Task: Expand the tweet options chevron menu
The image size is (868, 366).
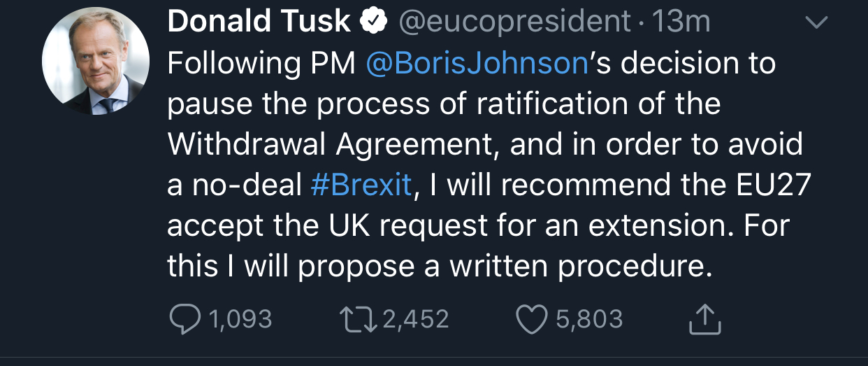Action: [x=816, y=23]
